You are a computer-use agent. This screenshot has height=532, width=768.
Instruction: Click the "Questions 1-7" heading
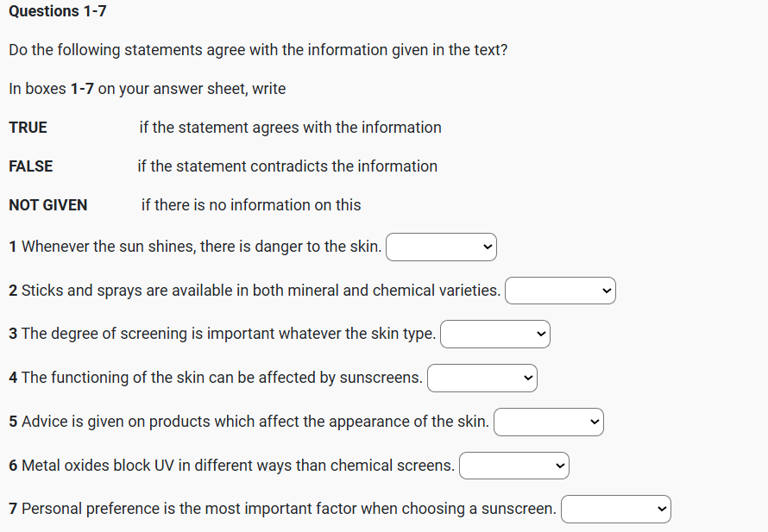click(x=58, y=11)
